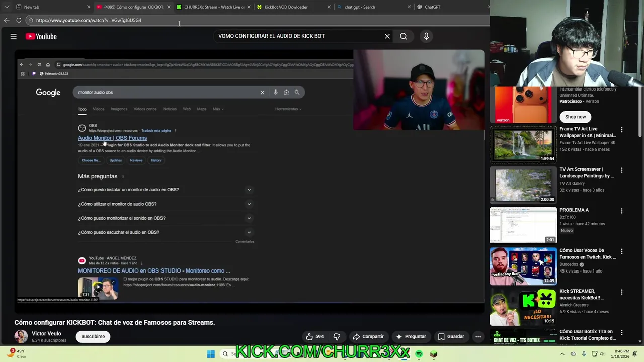Open Spotify from the taskbar
Viewport: 644px width, 362px height.
pos(419,354)
